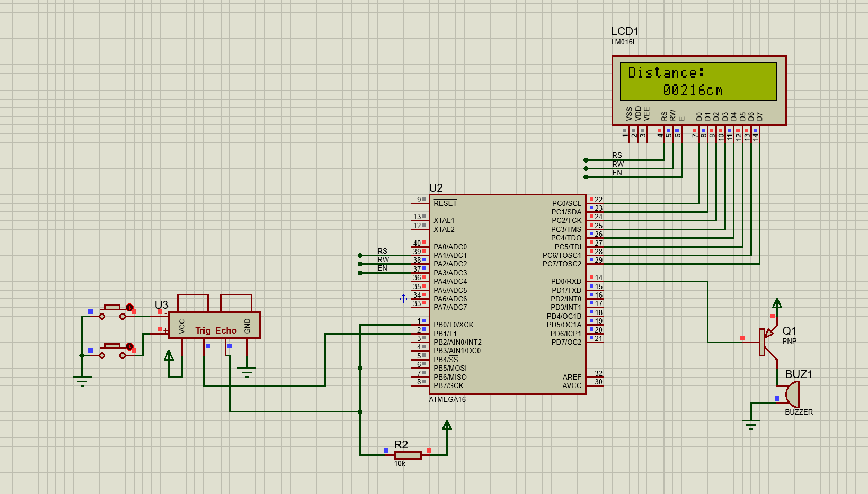Click the RW terminal dot at pin PA2/ADC2
868x494 pixels.
click(x=360, y=264)
